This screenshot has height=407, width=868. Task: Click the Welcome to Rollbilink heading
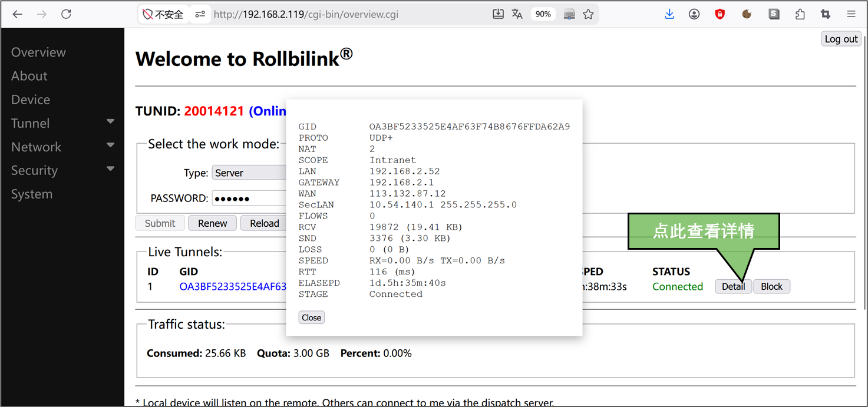[x=244, y=58]
